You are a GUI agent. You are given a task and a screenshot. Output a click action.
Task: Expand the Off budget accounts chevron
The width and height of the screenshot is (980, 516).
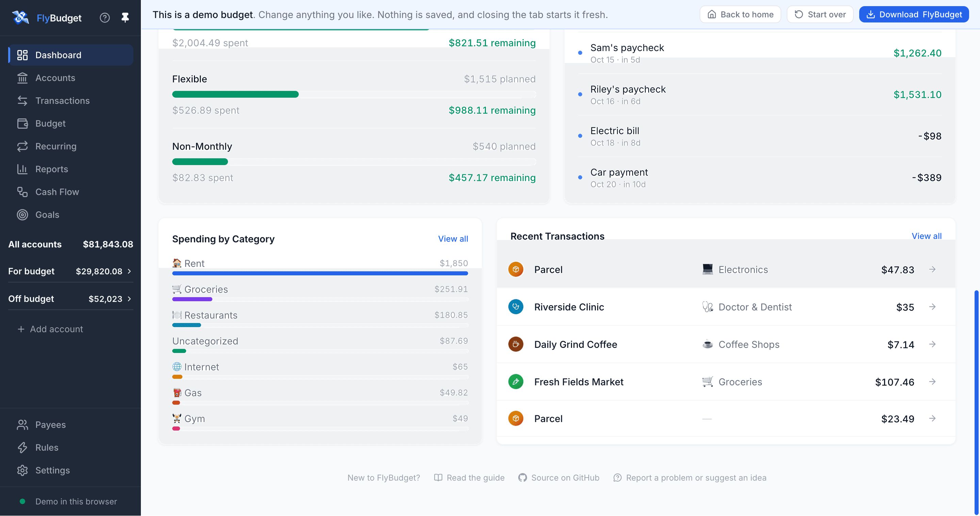click(129, 299)
